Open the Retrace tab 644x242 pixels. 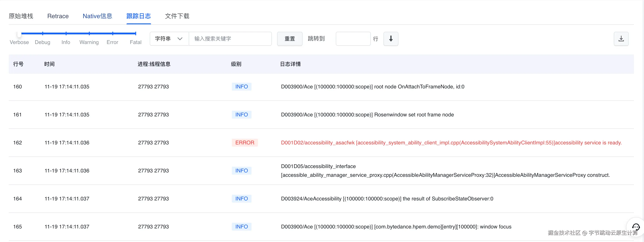58,16
